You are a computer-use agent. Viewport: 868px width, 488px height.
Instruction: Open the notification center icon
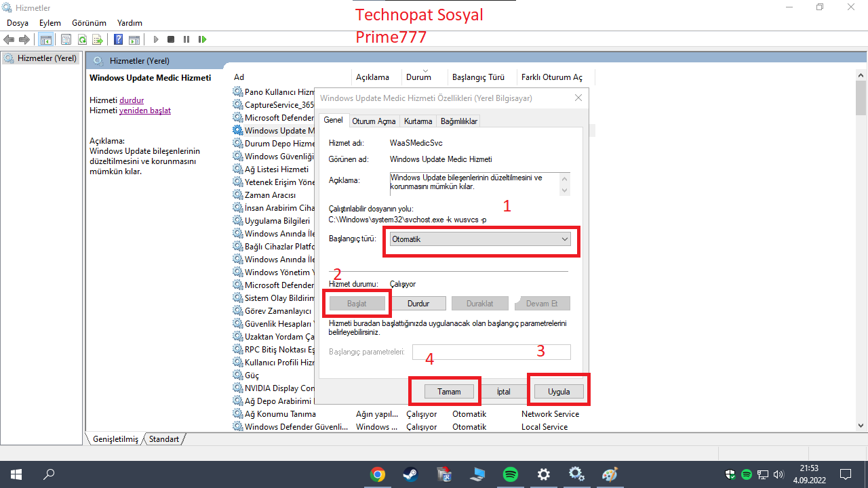pos(846,474)
